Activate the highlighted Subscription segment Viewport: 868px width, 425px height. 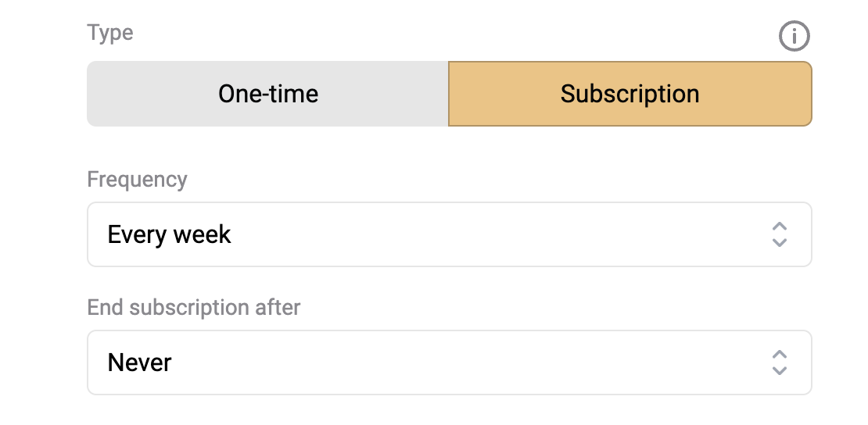[x=630, y=94]
